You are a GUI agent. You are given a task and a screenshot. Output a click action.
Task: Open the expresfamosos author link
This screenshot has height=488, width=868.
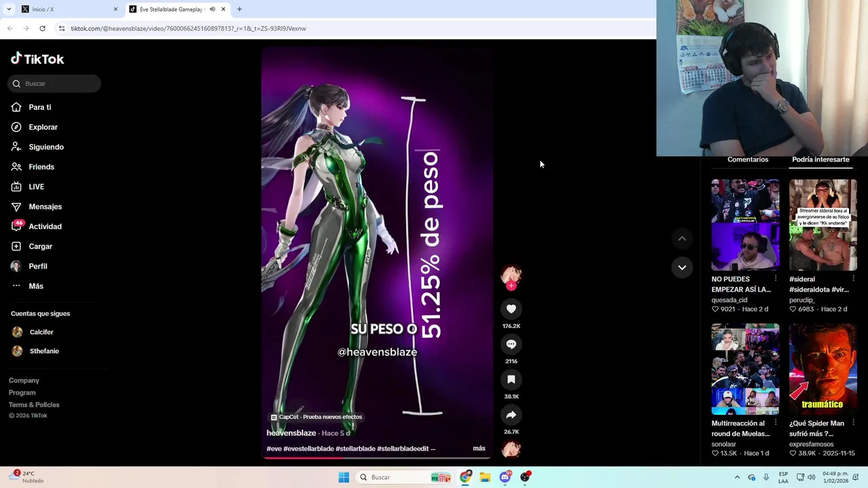[x=811, y=444]
